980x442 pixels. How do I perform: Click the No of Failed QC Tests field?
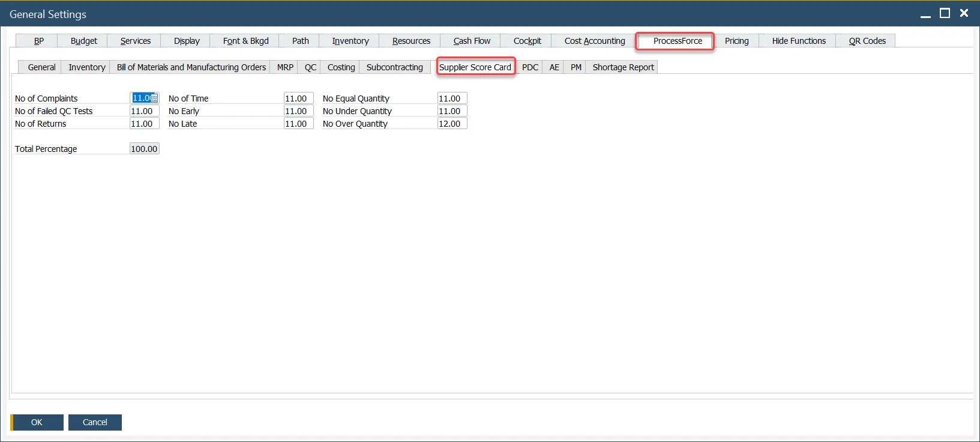[x=144, y=111]
